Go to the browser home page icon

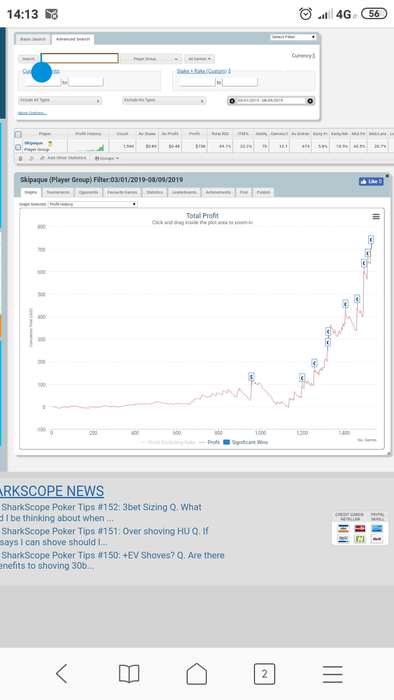click(196, 673)
